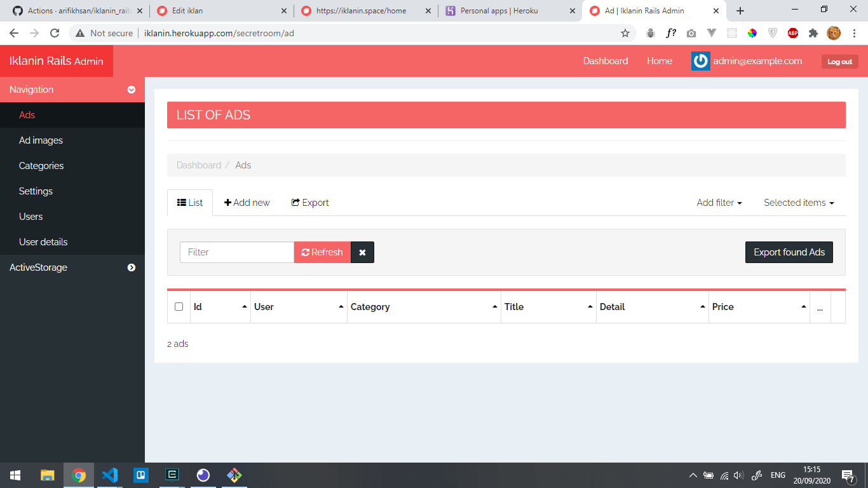The height and width of the screenshot is (488, 868).
Task: Reload the page with browser refresh icon
Action: click(54, 32)
